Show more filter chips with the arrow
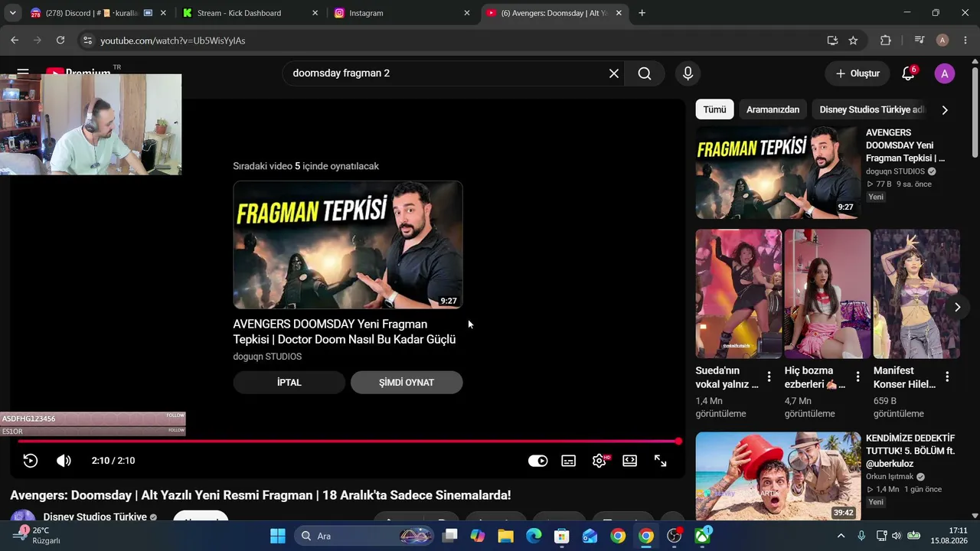The height and width of the screenshot is (551, 980). (x=945, y=109)
